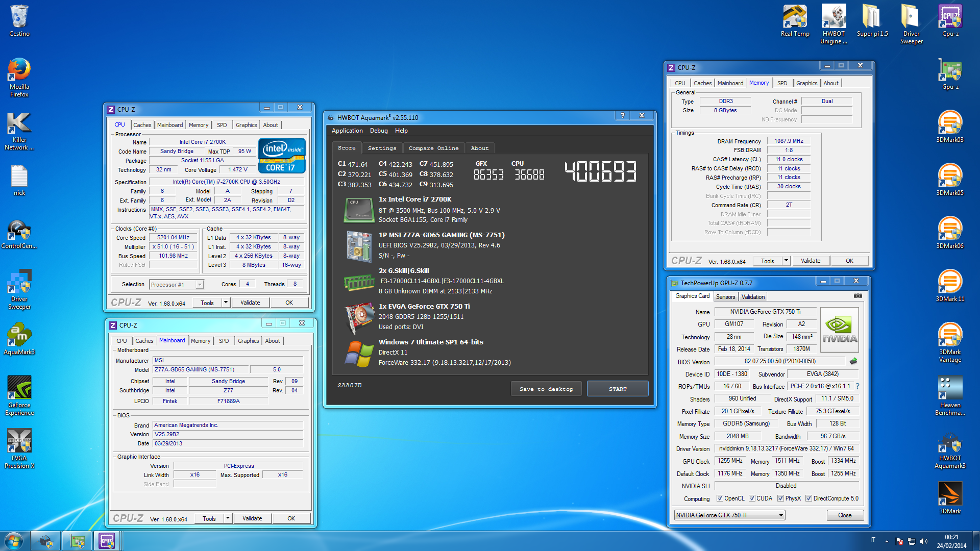Click Validate in the CPU tab window

coord(250,303)
